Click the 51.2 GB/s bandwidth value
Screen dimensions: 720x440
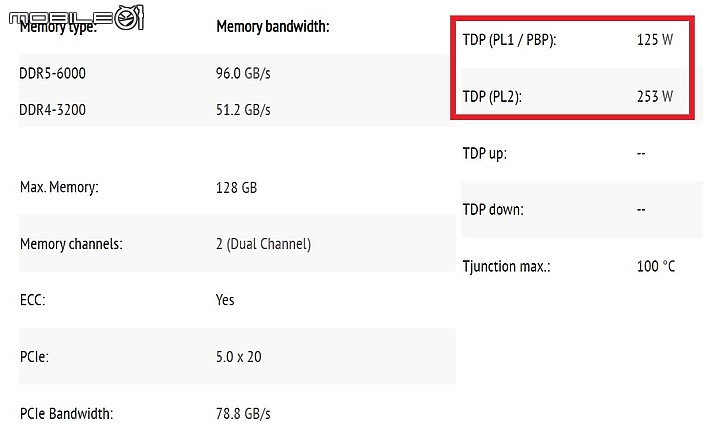click(x=243, y=110)
